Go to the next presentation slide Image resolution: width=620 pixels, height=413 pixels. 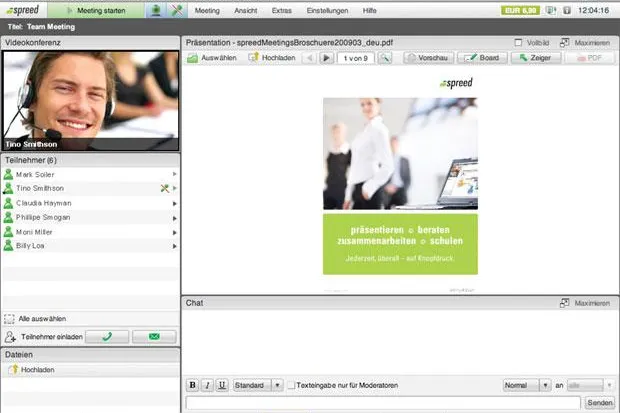coord(326,58)
